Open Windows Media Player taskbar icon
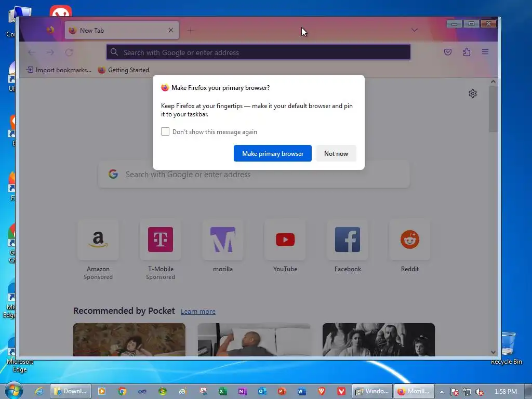Image resolution: width=532 pixels, height=399 pixels. (x=101, y=391)
